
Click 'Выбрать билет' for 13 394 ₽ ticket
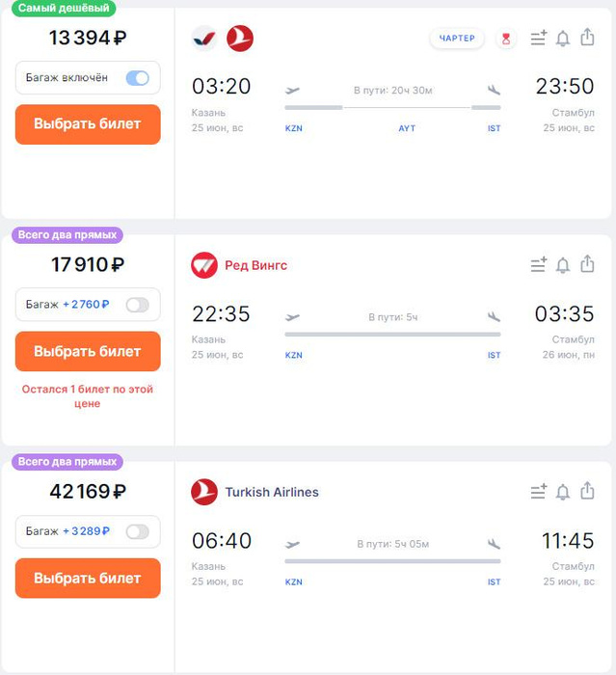click(x=88, y=124)
